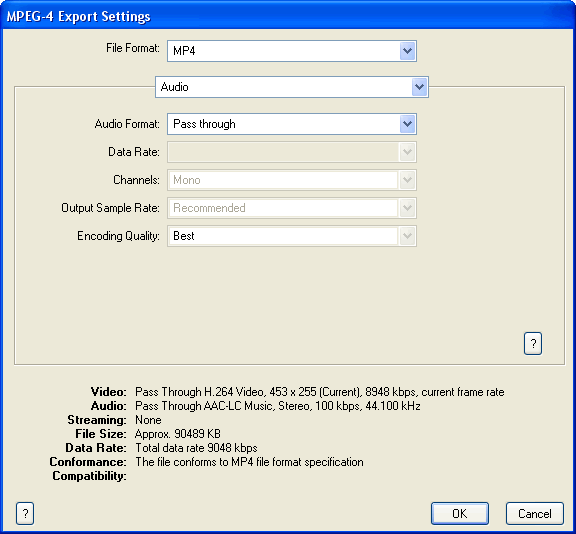Click the audio panel help question mark
Image resolution: width=576 pixels, height=534 pixels.
coord(533,344)
